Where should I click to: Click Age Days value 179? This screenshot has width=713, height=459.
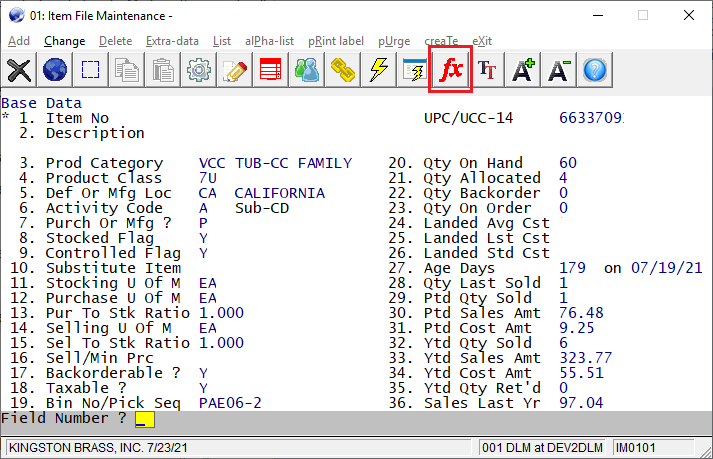click(572, 267)
